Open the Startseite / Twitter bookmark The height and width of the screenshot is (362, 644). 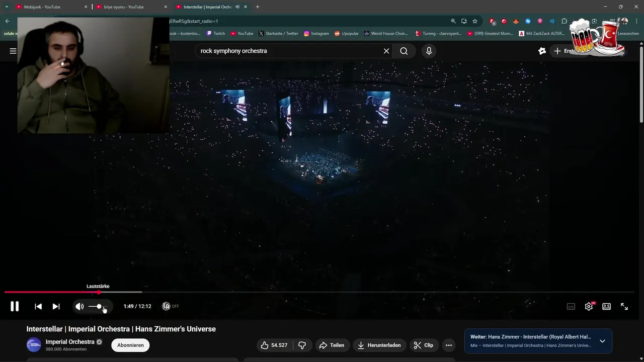278,34
